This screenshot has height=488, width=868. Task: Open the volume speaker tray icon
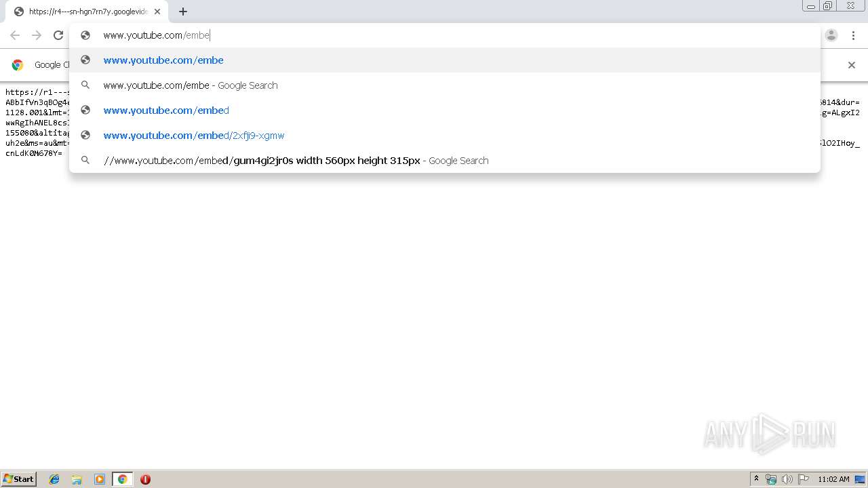(787, 479)
